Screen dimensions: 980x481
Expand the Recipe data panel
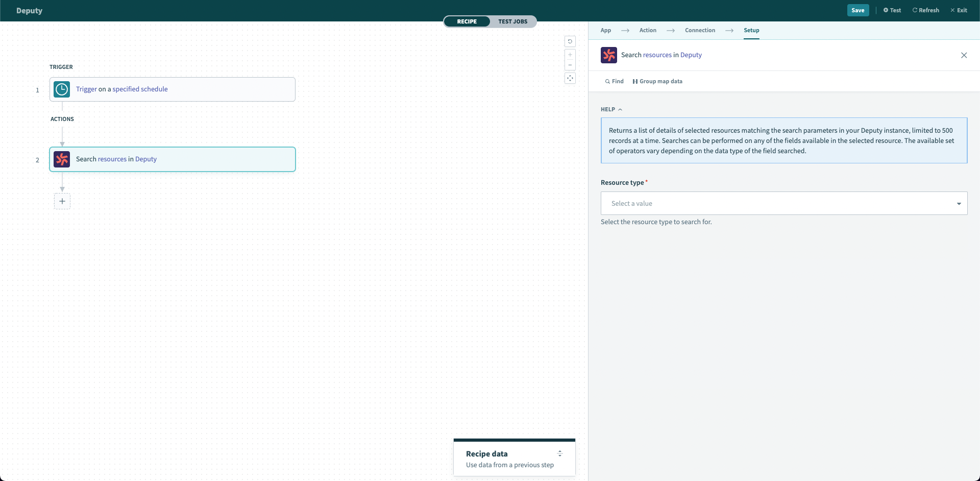(x=560, y=453)
